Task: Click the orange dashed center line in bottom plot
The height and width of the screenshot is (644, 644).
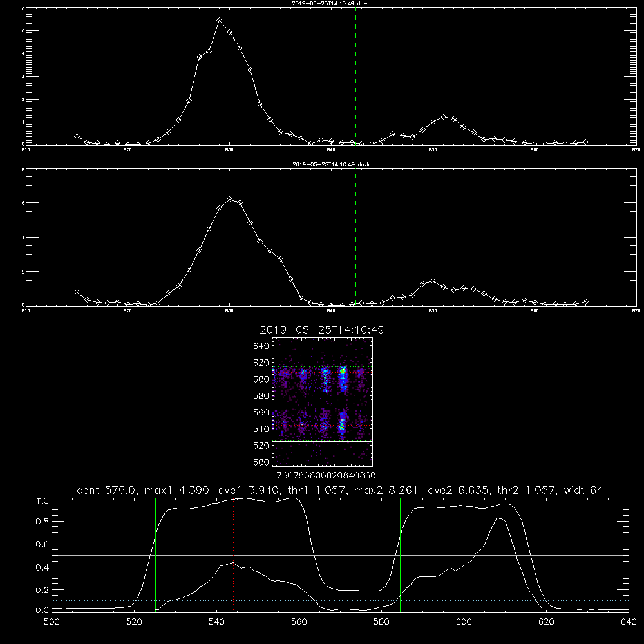Action: pos(365,555)
